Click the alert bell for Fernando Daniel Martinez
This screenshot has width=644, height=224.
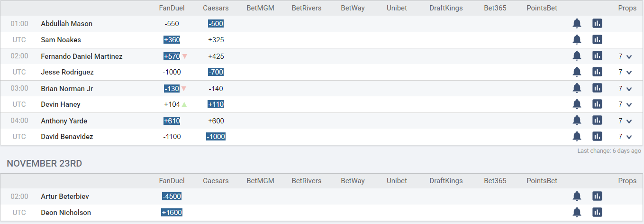[x=577, y=56]
